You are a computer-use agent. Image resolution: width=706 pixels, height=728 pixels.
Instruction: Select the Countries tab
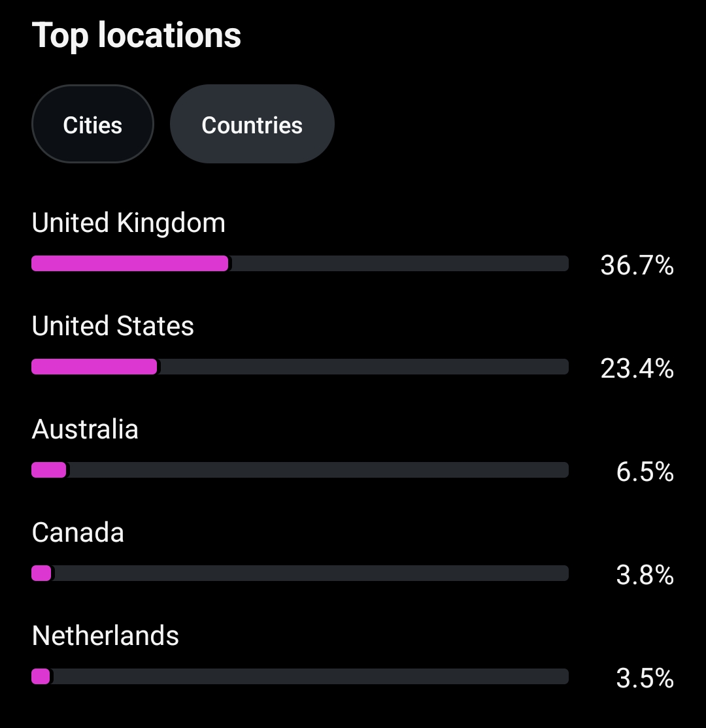pos(252,124)
